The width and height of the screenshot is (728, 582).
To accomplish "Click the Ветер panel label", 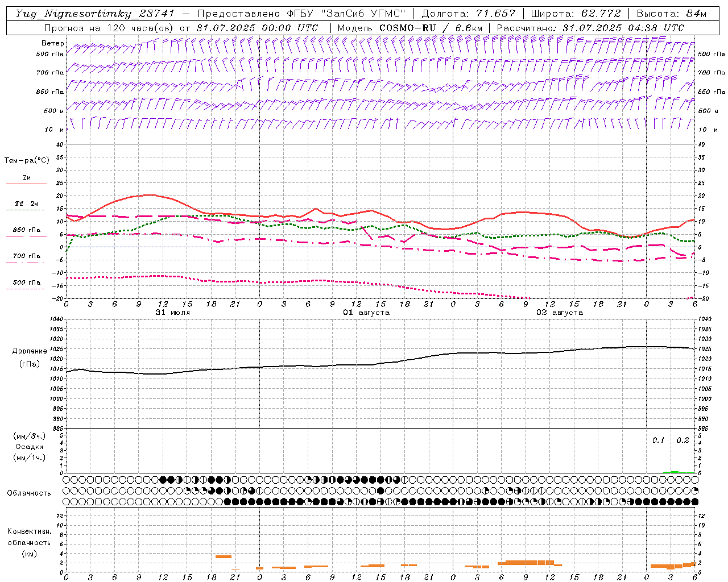I will pyautogui.click(x=52, y=43).
